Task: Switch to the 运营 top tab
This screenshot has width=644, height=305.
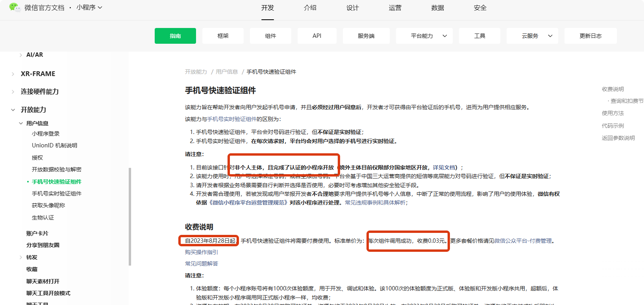Action: click(395, 8)
